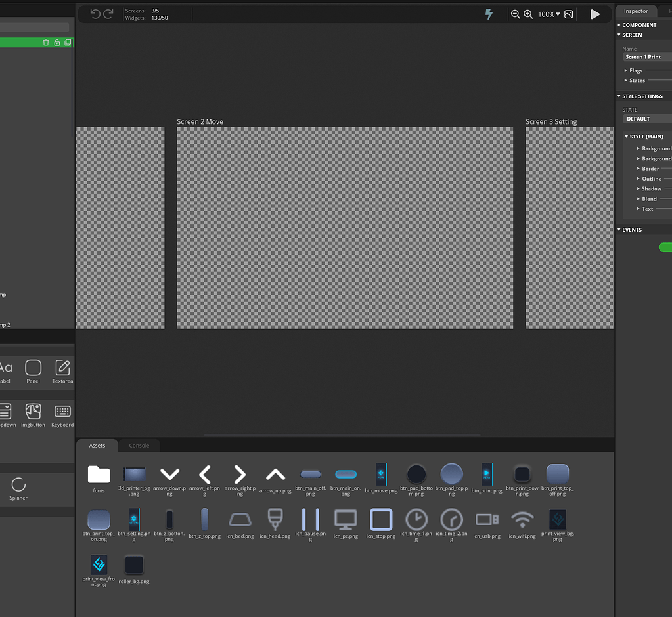The width and height of the screenshot is (672, 617).
Task: Zoom in with the plus magnifier
Action: (528, 14)
